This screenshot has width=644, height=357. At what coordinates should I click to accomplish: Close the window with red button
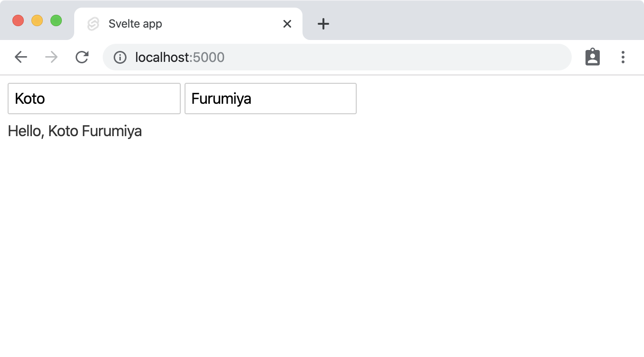coord(18,21)
